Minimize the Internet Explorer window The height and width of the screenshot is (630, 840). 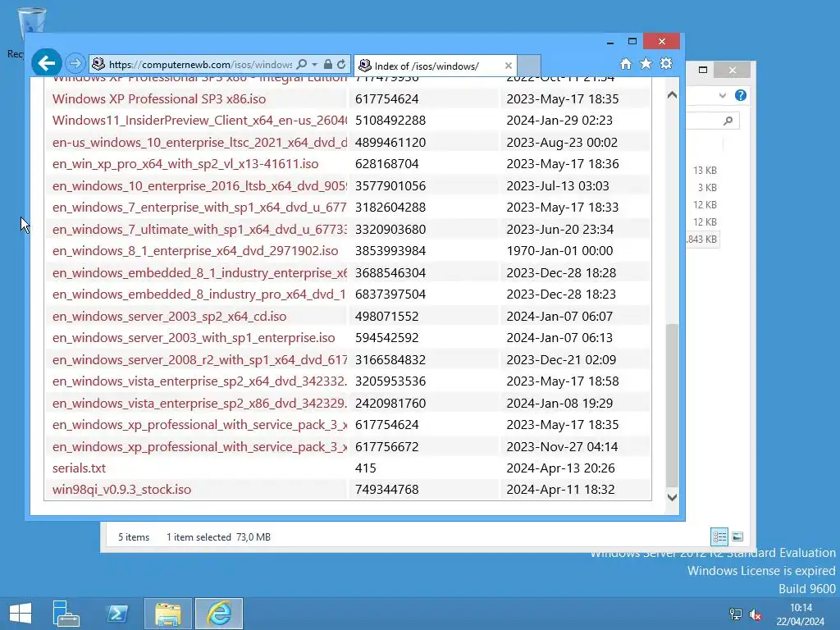tap(610, 42)
